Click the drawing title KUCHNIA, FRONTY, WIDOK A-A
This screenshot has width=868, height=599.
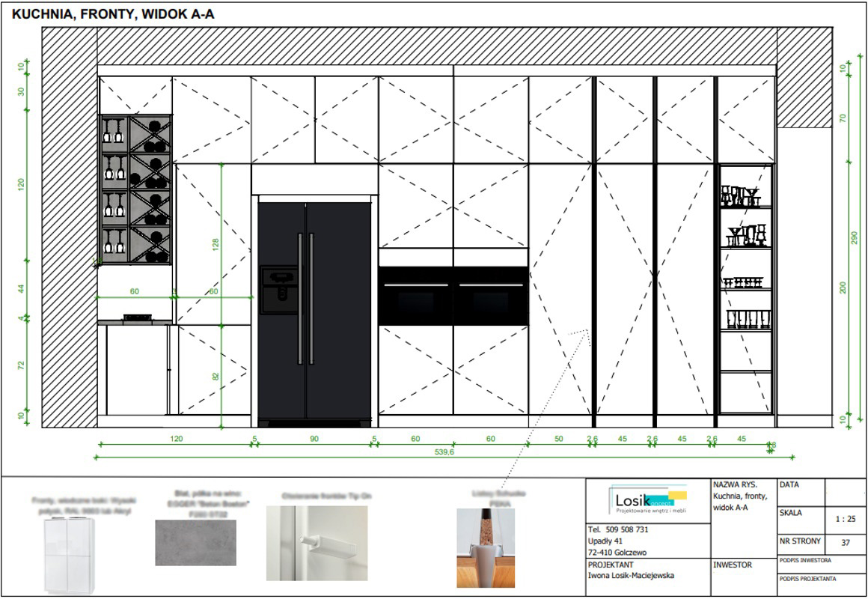pyautogui.click(x=114, y=14)
